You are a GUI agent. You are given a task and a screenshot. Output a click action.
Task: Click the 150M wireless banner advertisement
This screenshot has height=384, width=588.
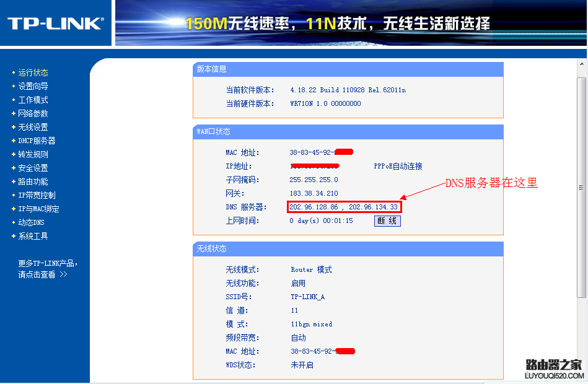pyautogui.click(x=350, y=23)
